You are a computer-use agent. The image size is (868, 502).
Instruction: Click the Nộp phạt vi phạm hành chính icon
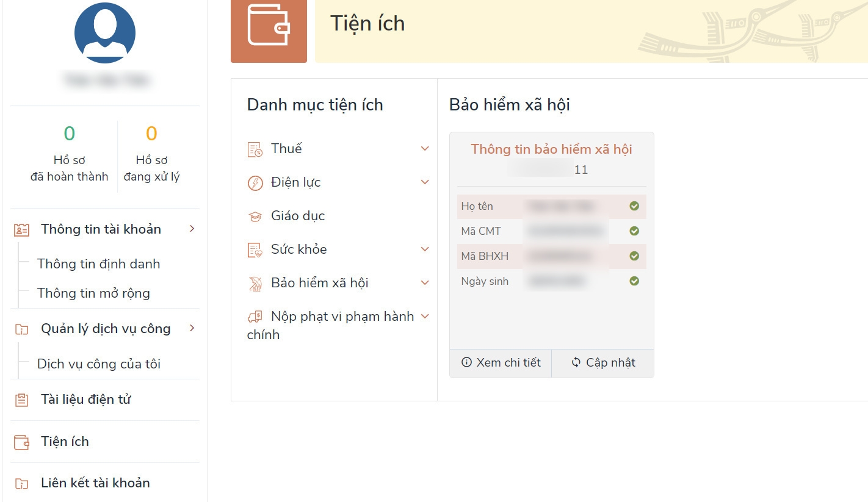pyautogui.click(x=255, y=317)
